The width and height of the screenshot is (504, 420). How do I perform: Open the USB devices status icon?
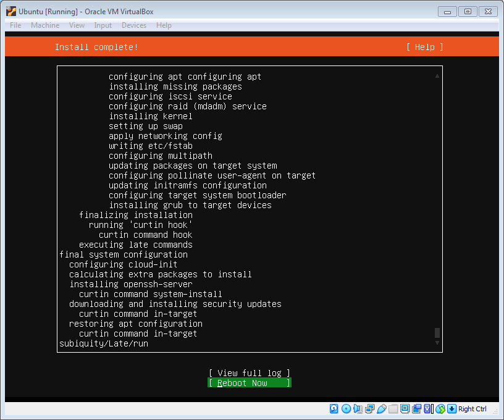(381, 408)
